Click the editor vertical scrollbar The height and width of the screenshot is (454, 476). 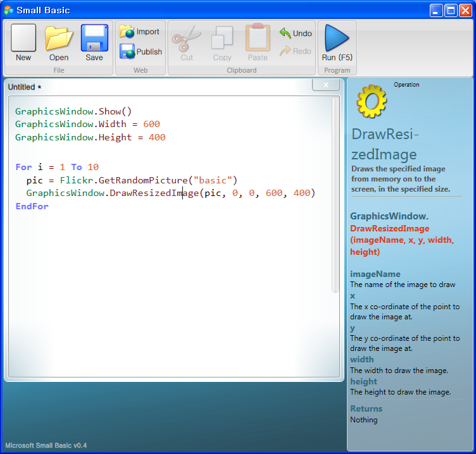point(335,194)
